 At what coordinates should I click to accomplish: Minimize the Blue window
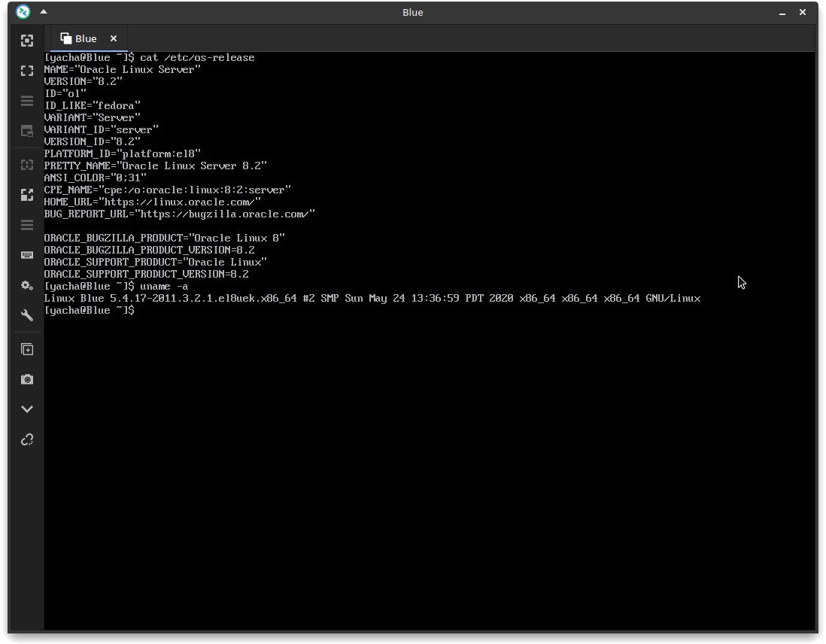(782, 13)
